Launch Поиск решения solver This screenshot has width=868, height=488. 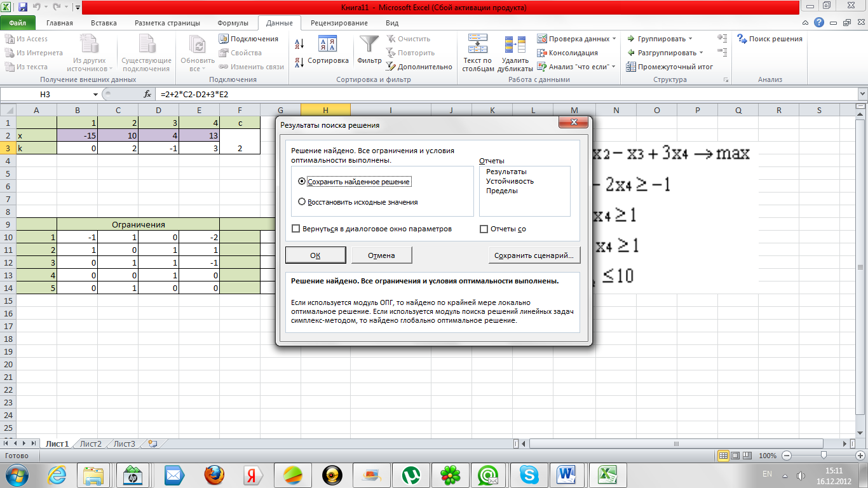coord(770,39)
